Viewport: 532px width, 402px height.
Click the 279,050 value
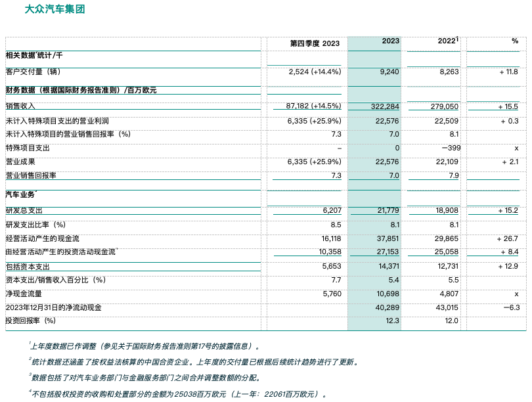(x=445, y=106)
